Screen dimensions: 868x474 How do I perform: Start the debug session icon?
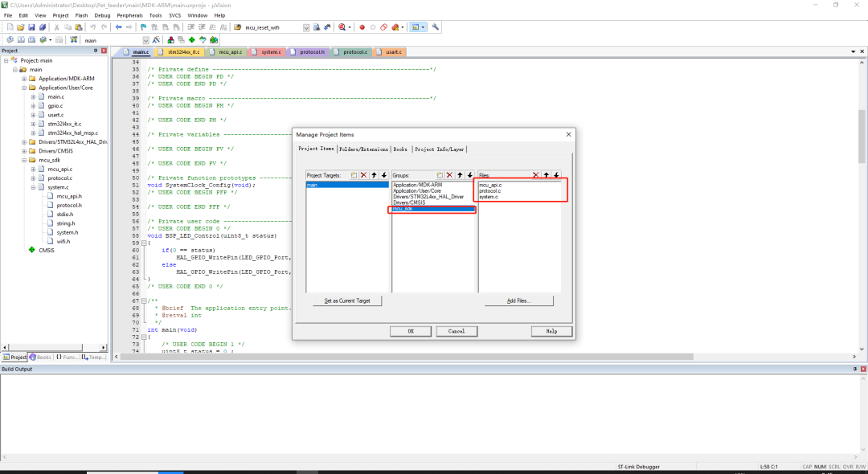click(342, 27)
